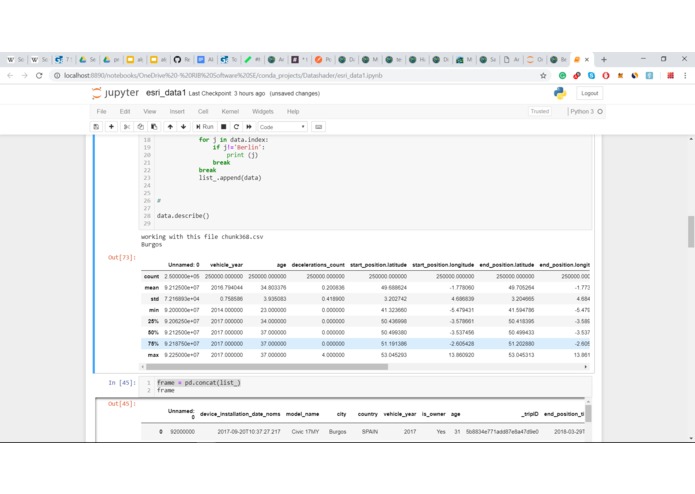Image resolution: width=695 pixels, height=494 pixels.
Task: Click the Trusted notebook indicator
Action: click(x=540, y=111)
